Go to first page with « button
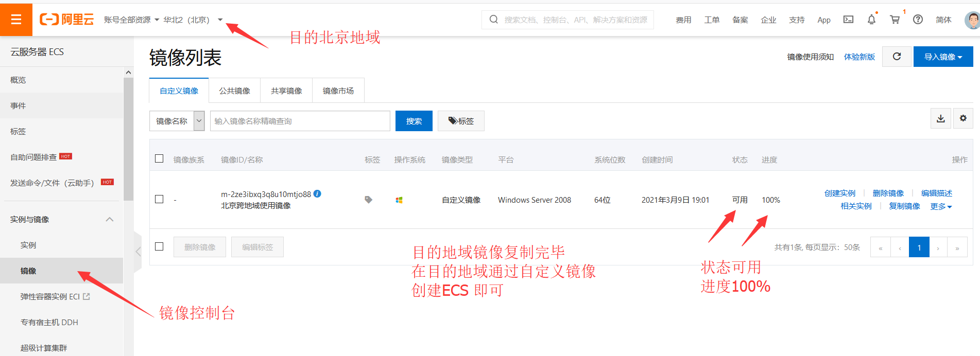 pyautogui.click(x=881, y=247)
